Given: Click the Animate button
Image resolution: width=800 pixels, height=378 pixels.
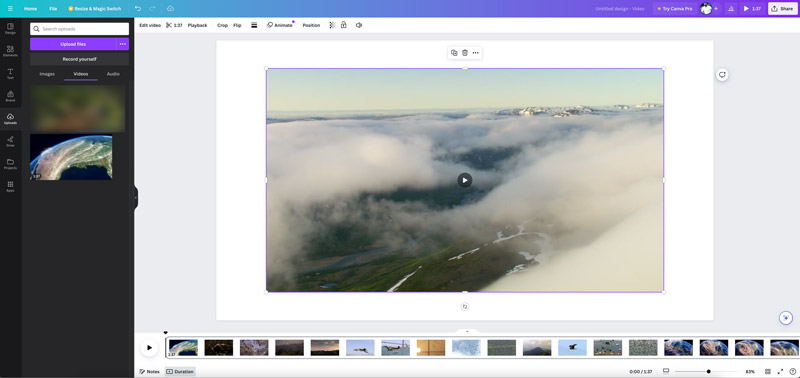Looking at the screenshot, I should click(280, 25).
